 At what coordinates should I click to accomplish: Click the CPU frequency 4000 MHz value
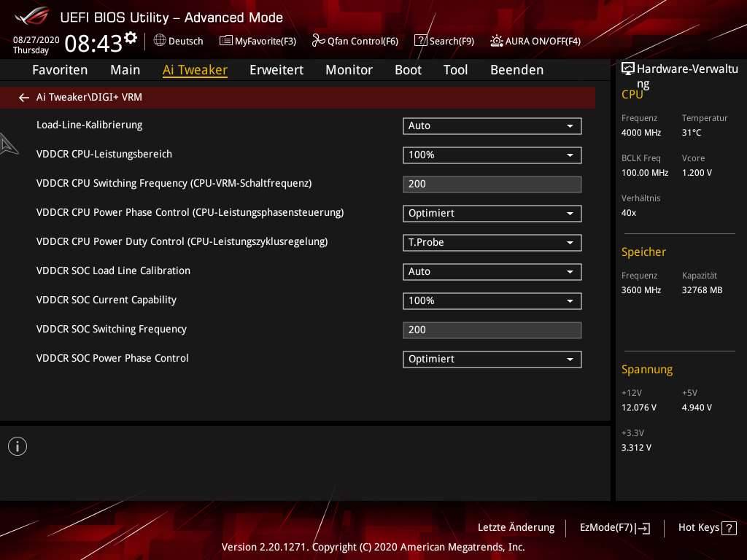[641, 133]
